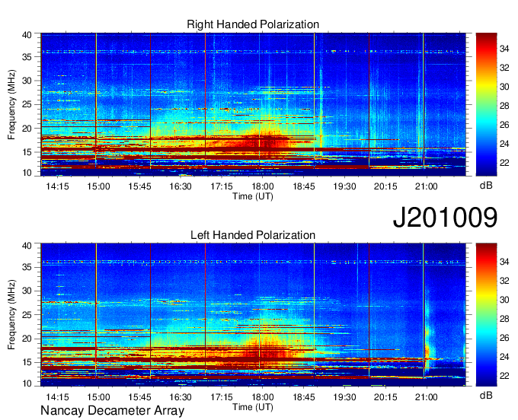Image resolution: width=518 pixels, height=420 pixels.
Task: Click the "18:45" tick under Right Handed plot
Action: [x=304, y=186]
